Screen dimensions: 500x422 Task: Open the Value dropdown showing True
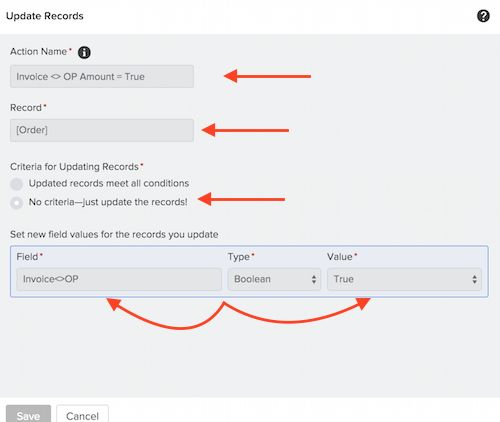[x=404, y=279]
